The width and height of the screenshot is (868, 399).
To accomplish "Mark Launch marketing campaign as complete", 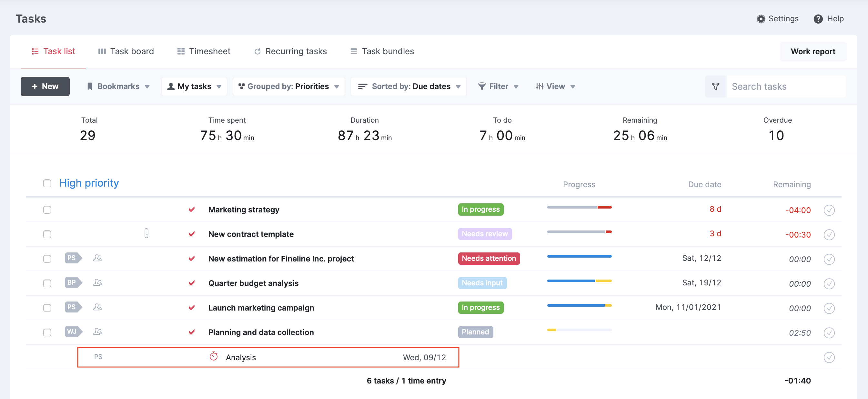I will 829,308.
